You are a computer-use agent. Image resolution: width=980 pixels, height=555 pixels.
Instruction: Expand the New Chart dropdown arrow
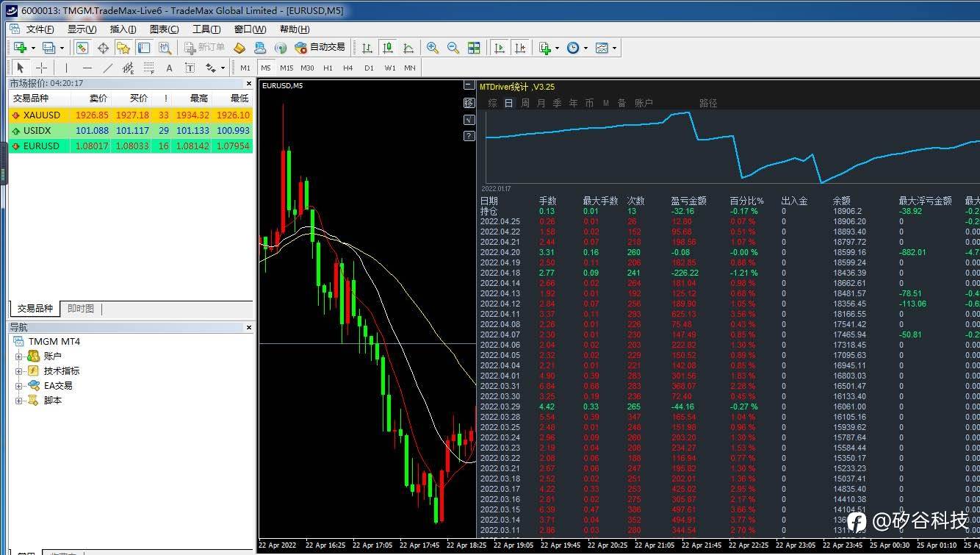pyautogui.click(x=33, y=48)
